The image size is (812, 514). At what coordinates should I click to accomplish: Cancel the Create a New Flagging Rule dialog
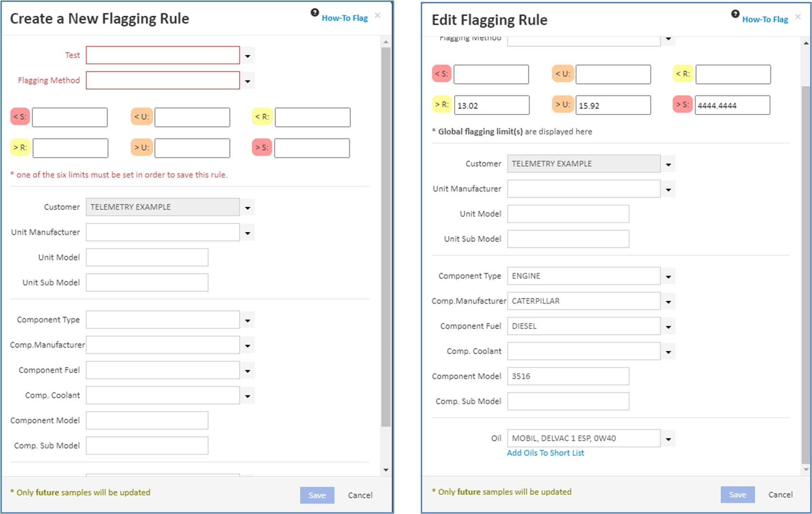(360, 495)
